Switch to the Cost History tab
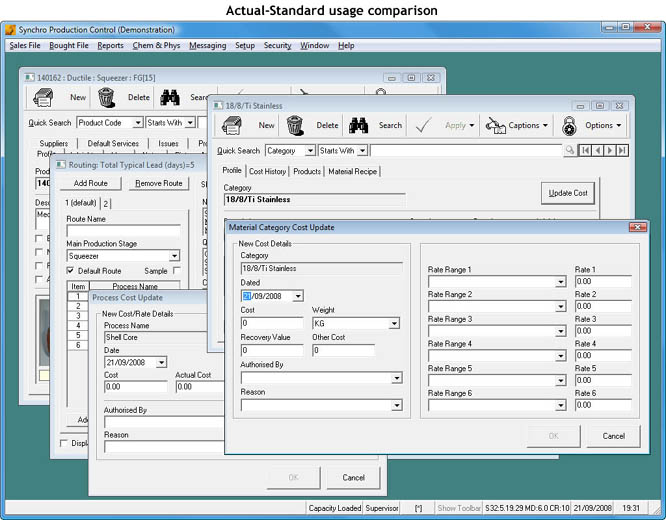Viewport: 666px width, 520px height. click(268, 171)
